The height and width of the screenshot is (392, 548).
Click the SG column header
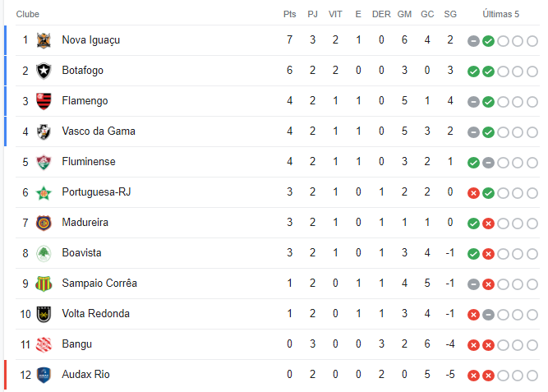450,14
